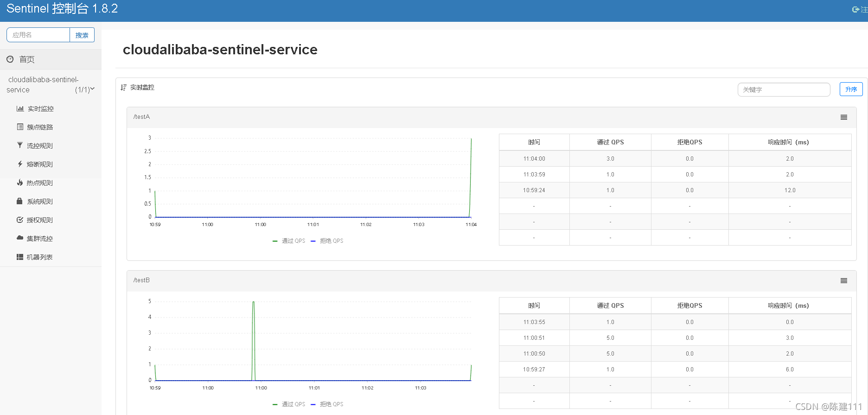Screen dimensions: 868x415
Task: Open 系统规则 menu item
Action: point(40,201)
